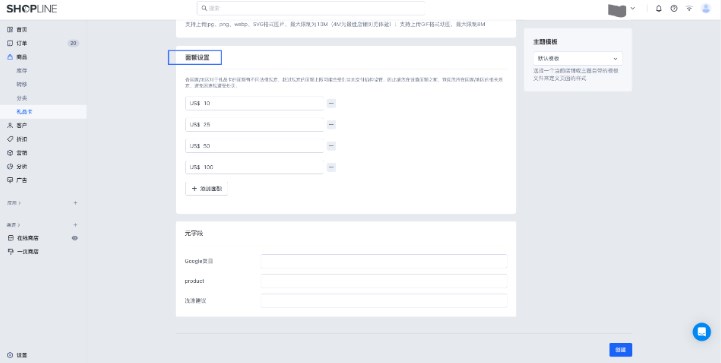Remove the US$ 100 denomination row
Image resolution: width=721 pixels, height=363 pixels.
pos(331,167)
